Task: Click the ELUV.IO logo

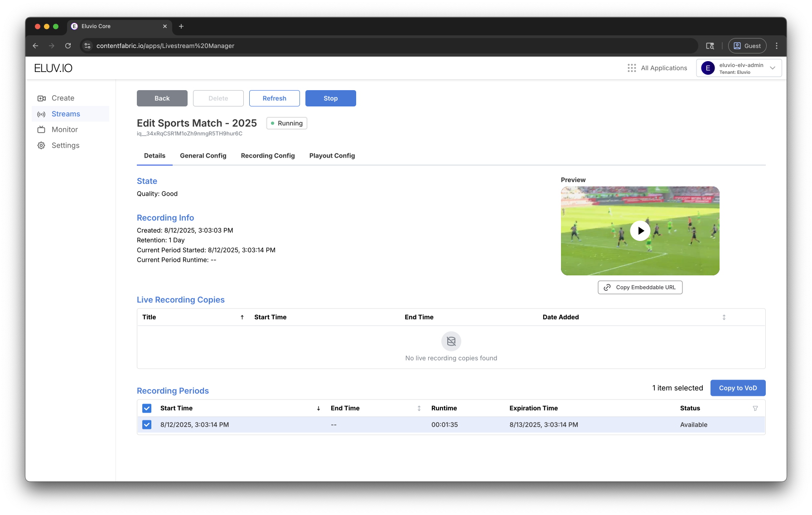Action: pyautogui.click(x=53, y=68)
